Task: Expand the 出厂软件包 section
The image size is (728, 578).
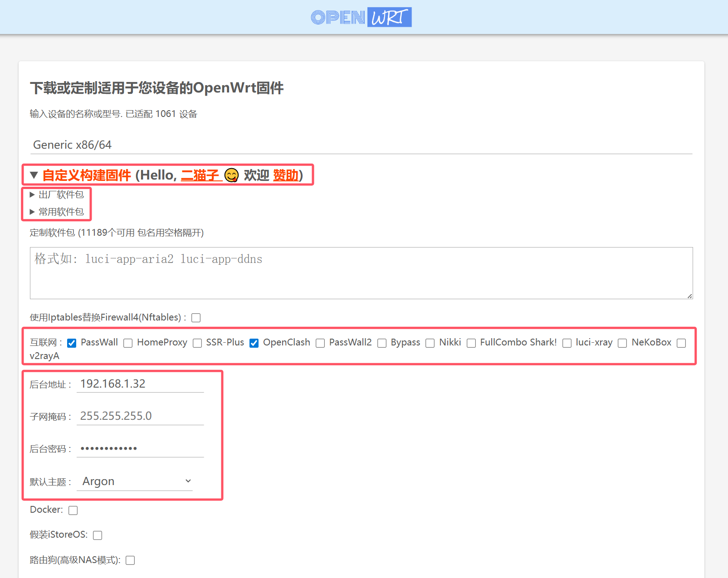Action: (x=57, y=194)
